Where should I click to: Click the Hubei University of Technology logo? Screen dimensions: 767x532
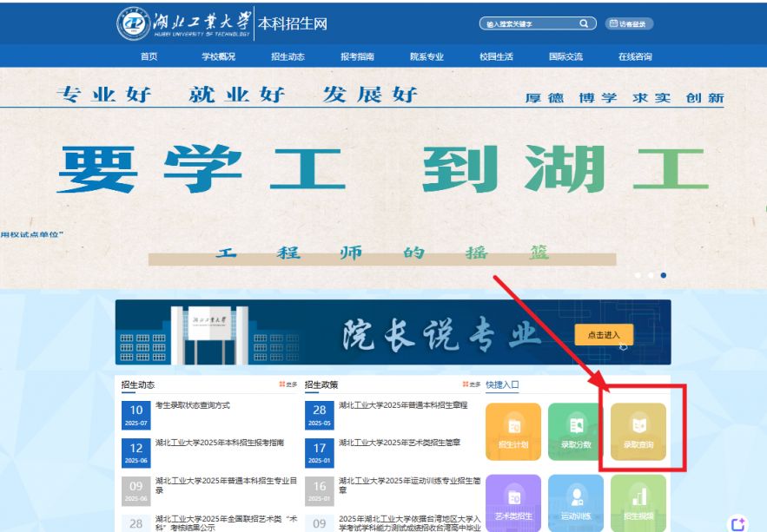[x=184, y=23]
